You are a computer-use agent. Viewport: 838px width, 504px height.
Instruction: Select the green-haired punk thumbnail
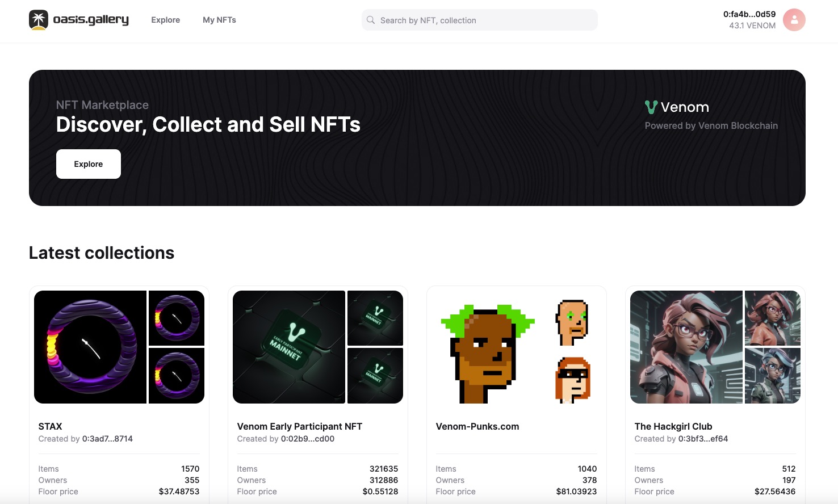point(487,353)
